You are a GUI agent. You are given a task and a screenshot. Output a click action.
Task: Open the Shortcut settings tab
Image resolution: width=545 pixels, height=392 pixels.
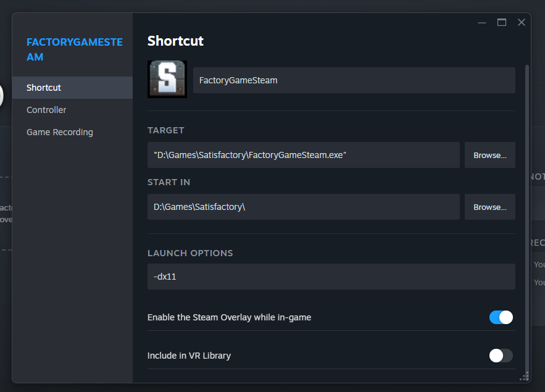(72, 88)
